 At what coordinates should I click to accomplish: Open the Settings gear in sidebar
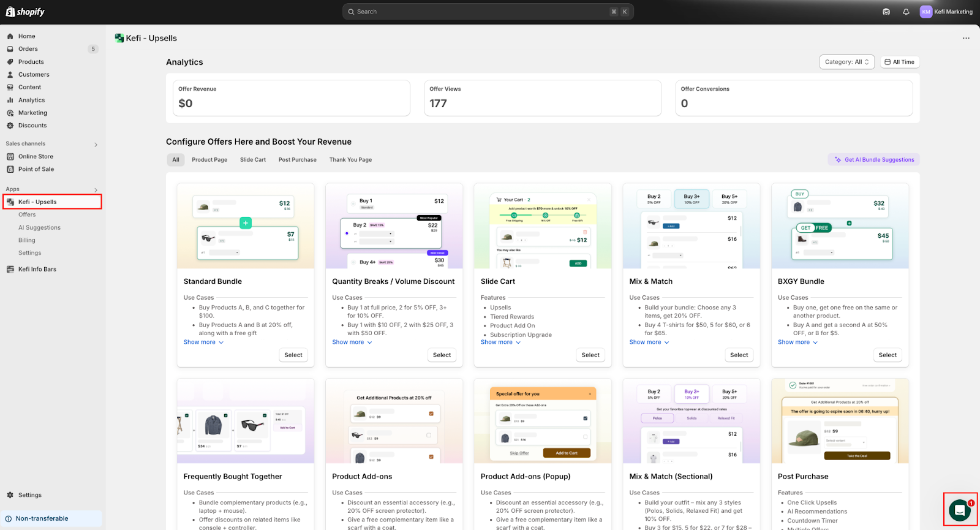click(x=29, y=495)
